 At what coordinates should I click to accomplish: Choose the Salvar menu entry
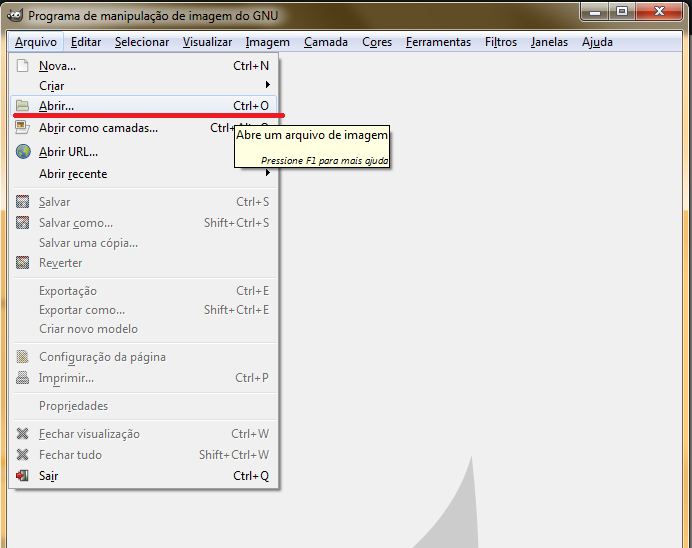tap(143, 202)
